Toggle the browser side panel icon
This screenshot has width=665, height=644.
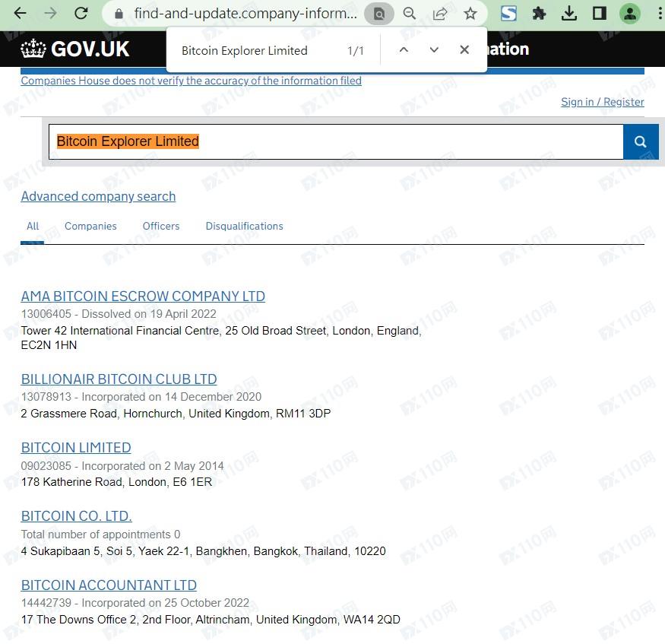[x=599, y=14]
